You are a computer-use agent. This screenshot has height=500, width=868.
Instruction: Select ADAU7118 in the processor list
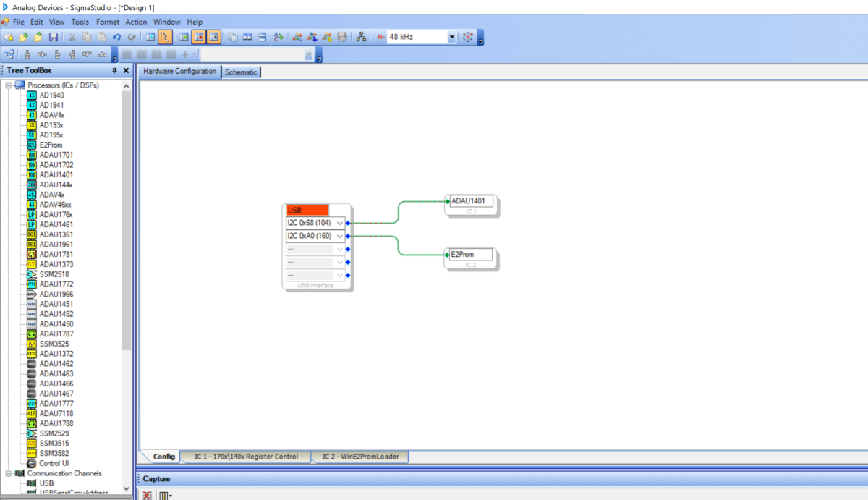tap(56, 413)
